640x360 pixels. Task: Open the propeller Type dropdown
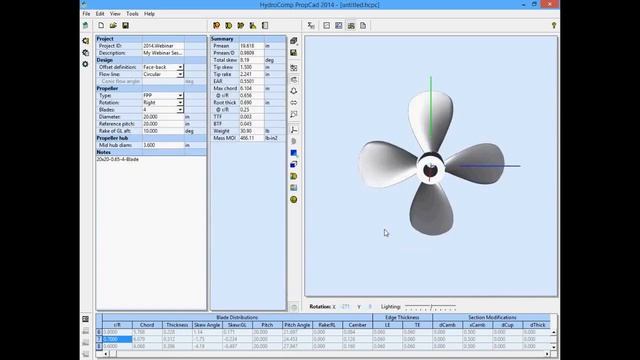click(x=180, y=96)
